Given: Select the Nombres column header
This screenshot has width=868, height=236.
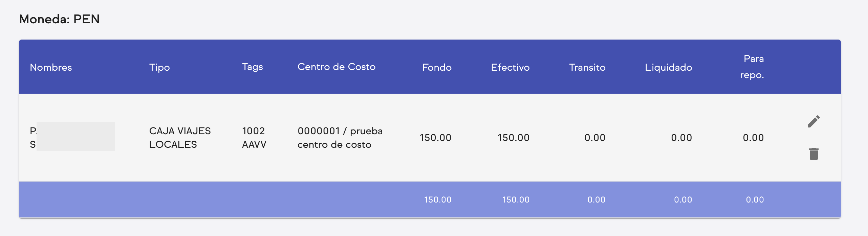Looking at the screenshot, I should (x=51, y=67).
